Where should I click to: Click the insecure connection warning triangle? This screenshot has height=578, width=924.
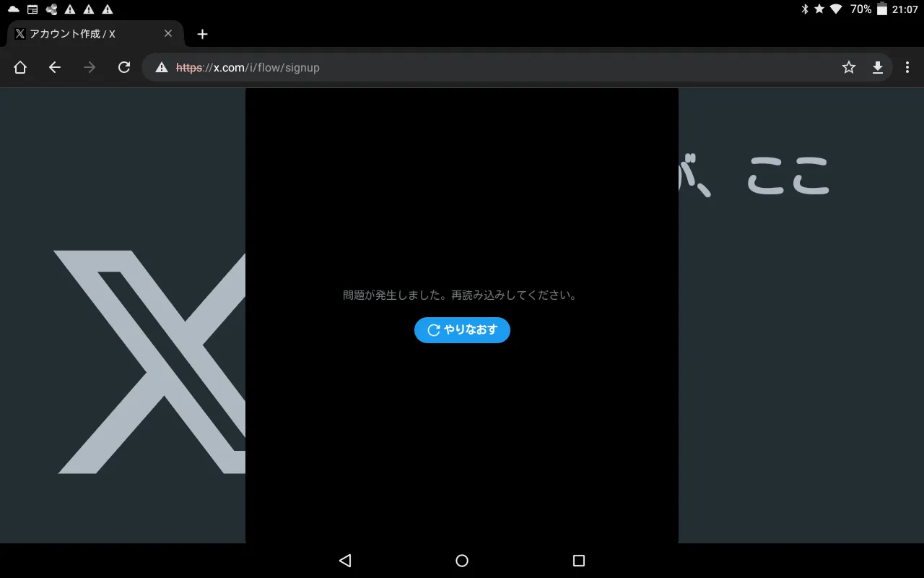click(162, 67)
